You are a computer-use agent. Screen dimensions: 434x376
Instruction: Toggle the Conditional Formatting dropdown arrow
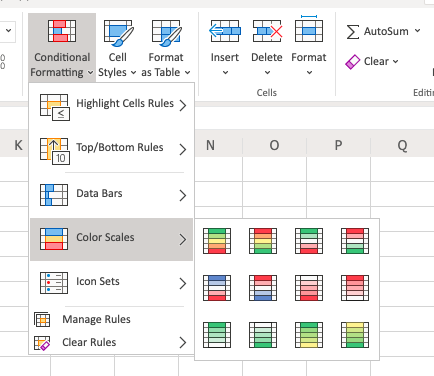[x=90, y=72]
